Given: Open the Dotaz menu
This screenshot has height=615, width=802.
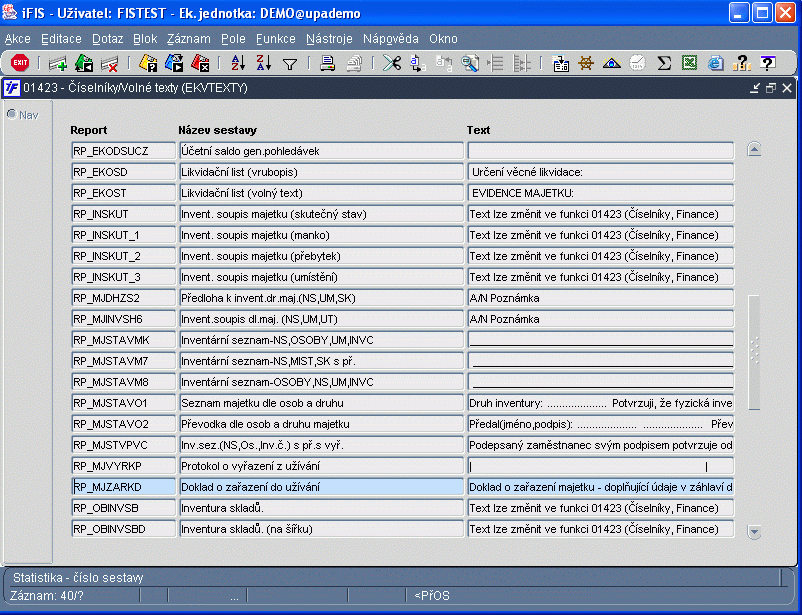Looking at the screenshot, I should click(x=107, y=39).
